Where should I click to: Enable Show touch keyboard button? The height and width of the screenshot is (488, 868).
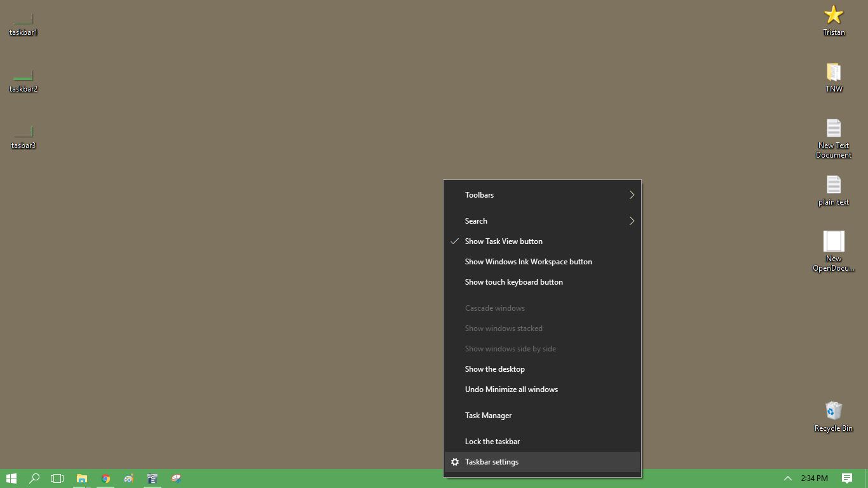click(513, 282)
